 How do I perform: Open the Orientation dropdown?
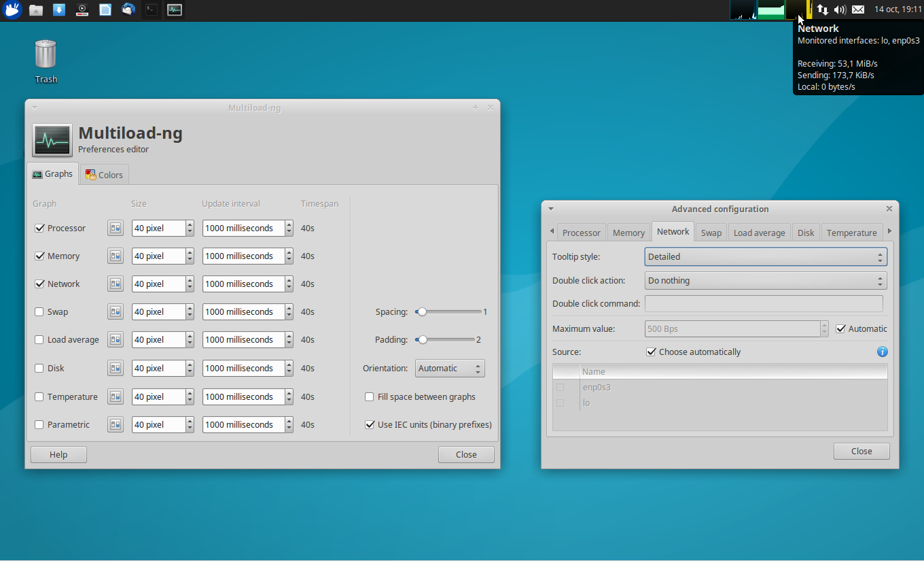pos(450,368)
